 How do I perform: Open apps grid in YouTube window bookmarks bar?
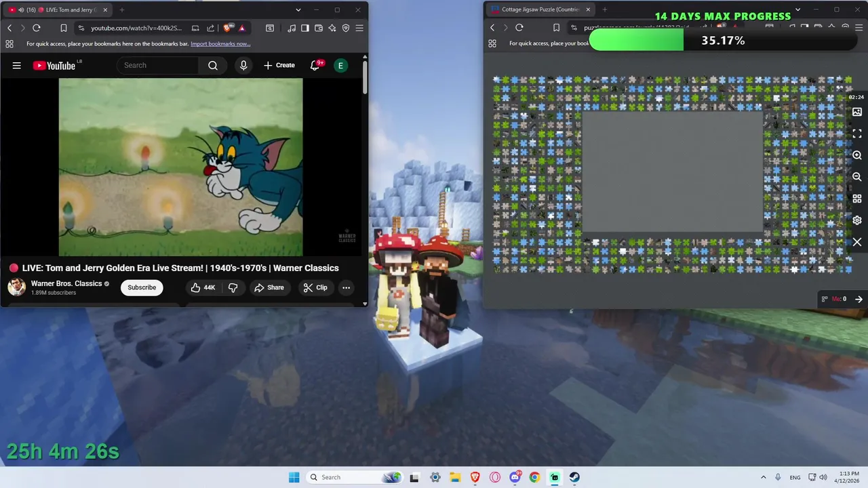9,43
